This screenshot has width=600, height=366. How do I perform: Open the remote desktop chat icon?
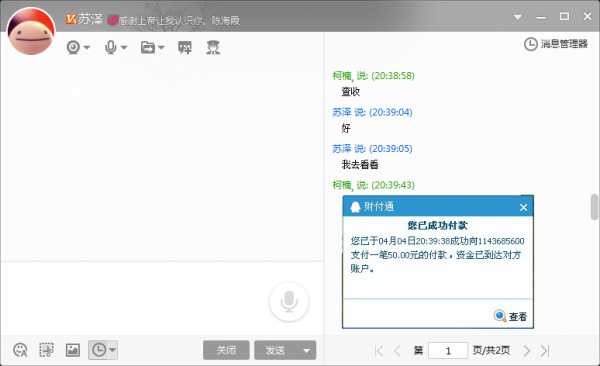185,48
